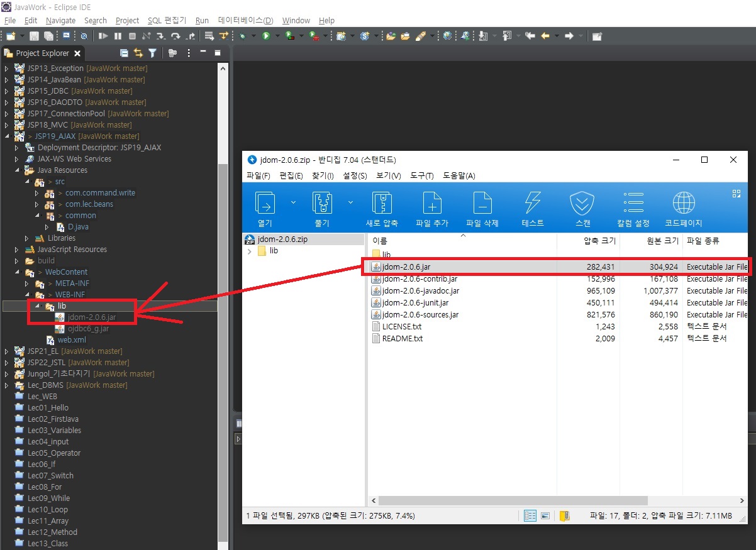Open the Project menu in Eclipse
The image size is (756, 550).
(127, 20)
